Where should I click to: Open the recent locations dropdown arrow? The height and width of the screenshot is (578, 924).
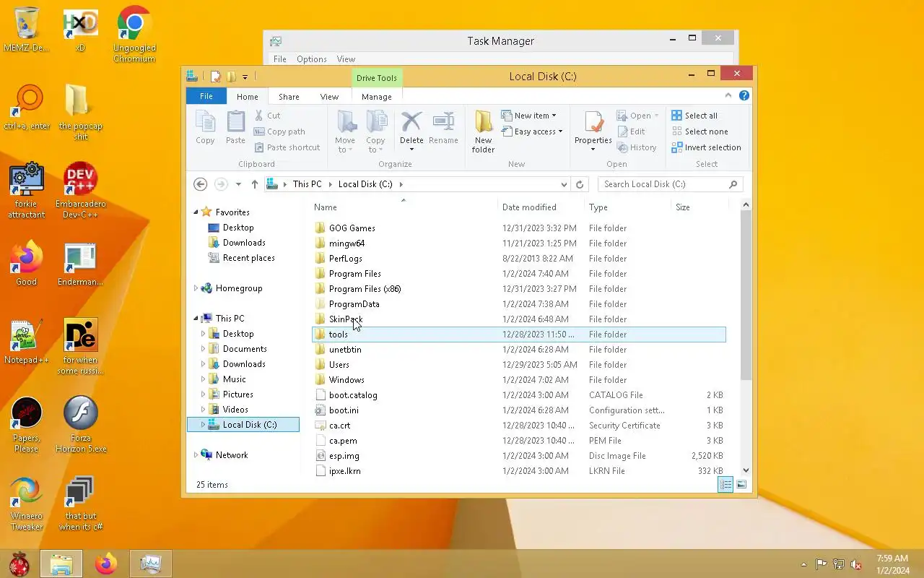point(238,184)
